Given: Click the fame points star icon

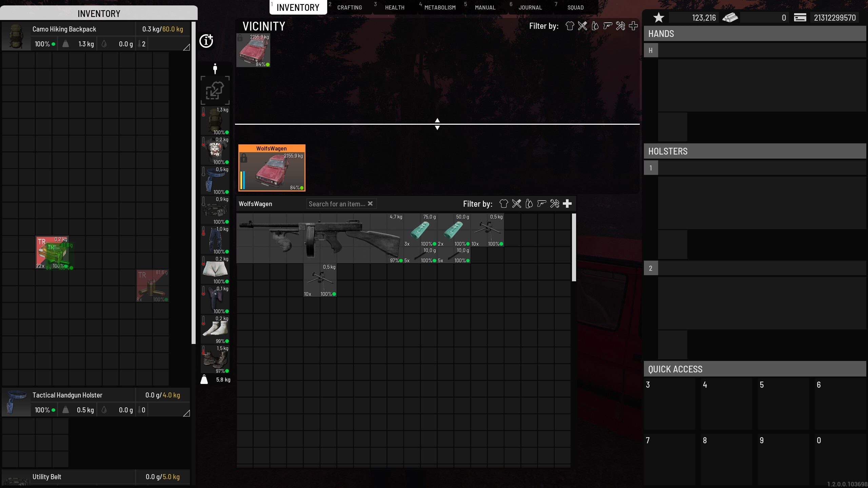Looking at the screenshot, I should coord(658,18).
